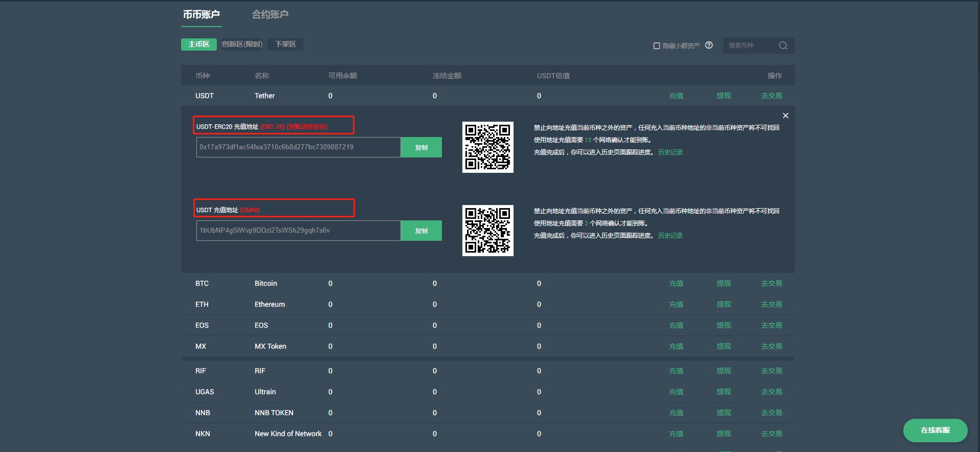Click the New Kind of Network cell
The width and height of the screenshot is (980, 452).
click(x=288, y=434)
